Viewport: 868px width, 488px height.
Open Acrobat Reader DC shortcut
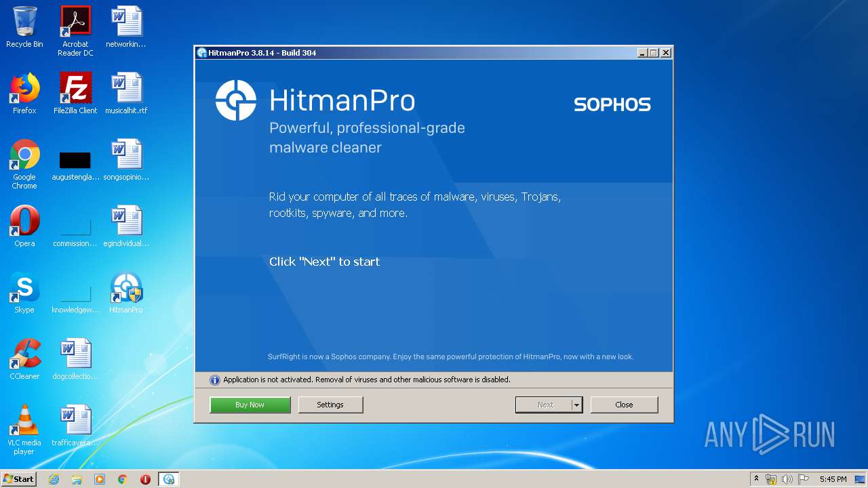75,32
